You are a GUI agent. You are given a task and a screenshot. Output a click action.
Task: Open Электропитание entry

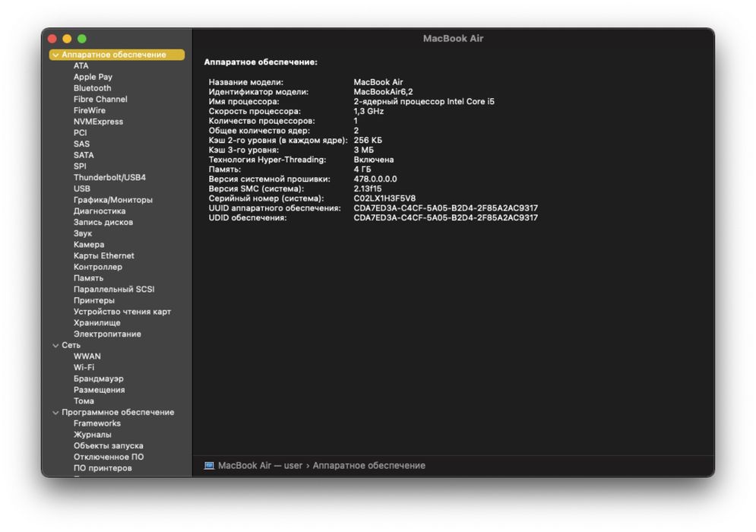[x=107, y=334]
